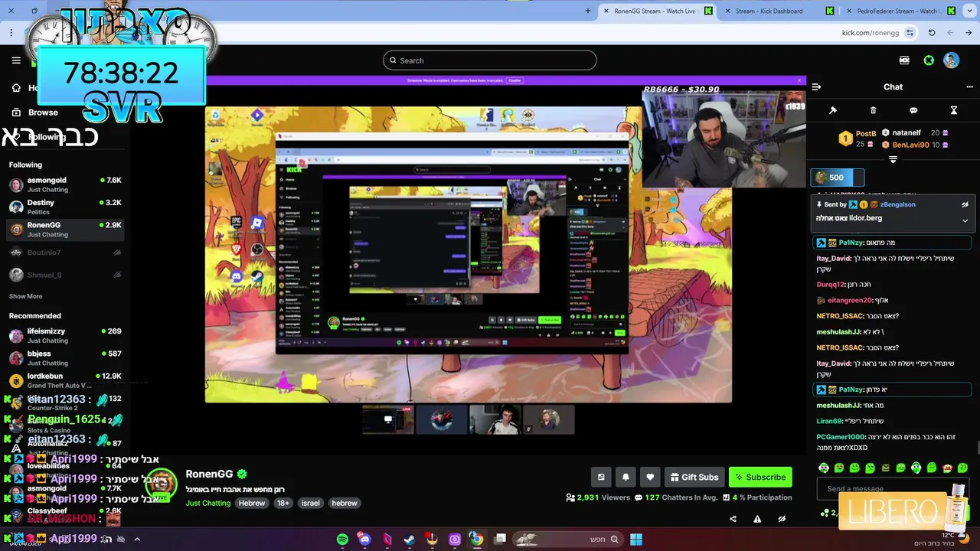The height and width of the screenshot is (551, 980).
Task: Click the trash clear-chat icon
Action: pyautogui.click(x=873, y=110)
